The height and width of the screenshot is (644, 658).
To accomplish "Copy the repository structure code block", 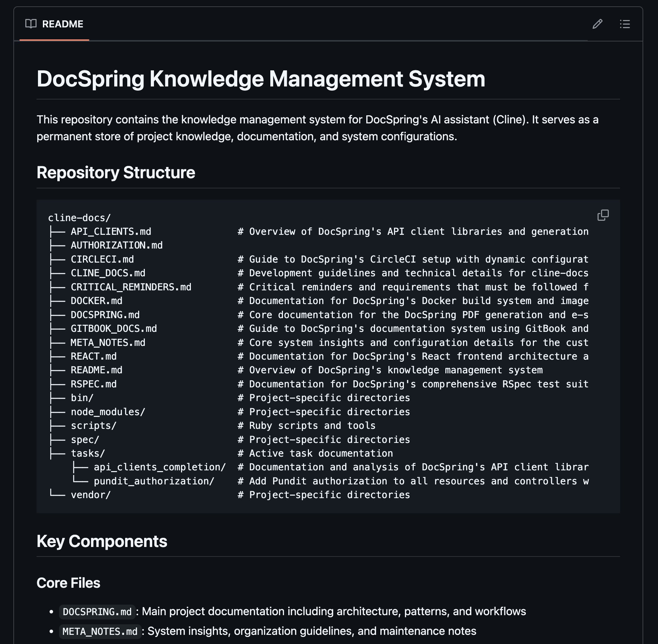I will [x=603, y=215].
